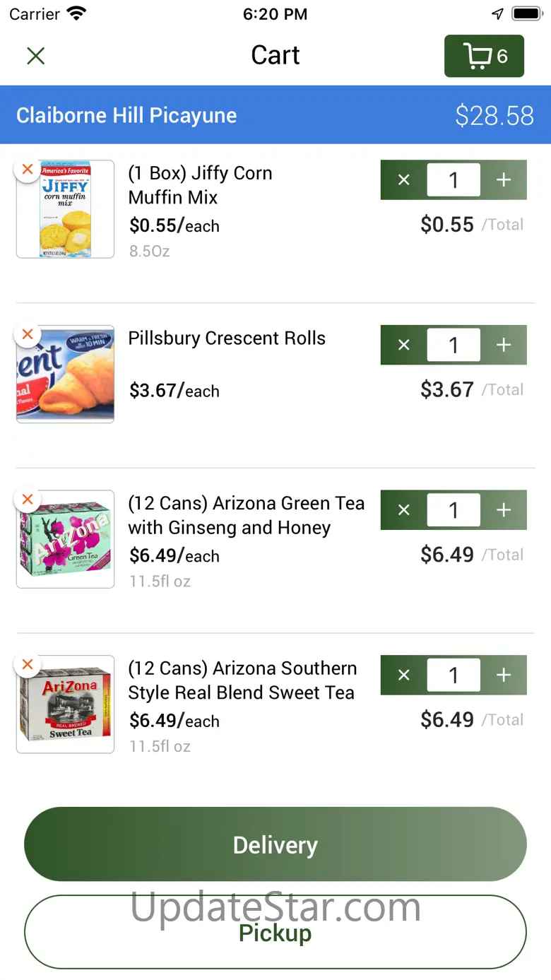Viewport: 551px width, 980px height.
Task: Reduce Arizona Green Tea quantity
Action: (x=403, y=510)
